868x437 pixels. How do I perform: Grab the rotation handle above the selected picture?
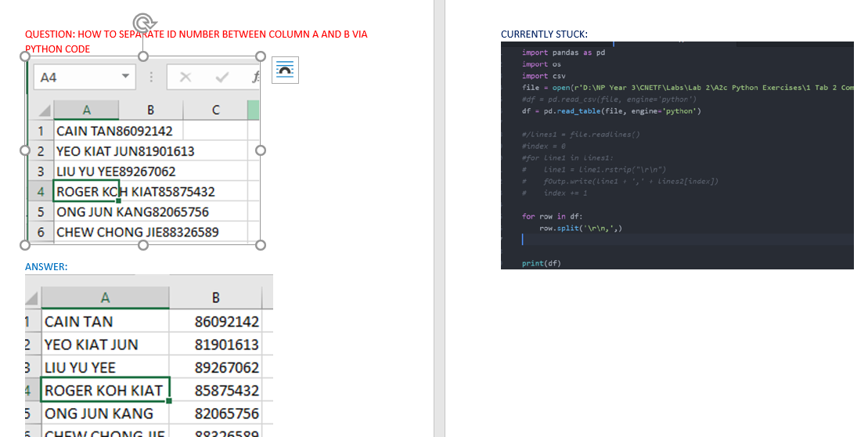click(x=144, y=23)
